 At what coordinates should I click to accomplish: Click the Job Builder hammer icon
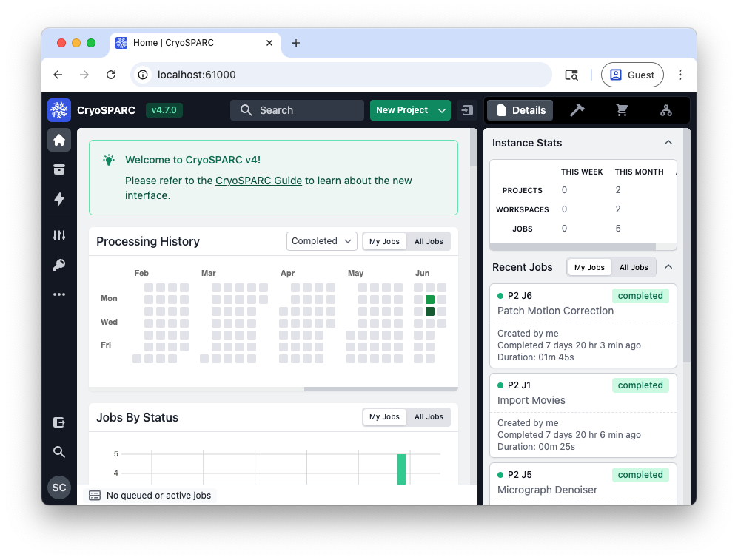coord(577,109)
